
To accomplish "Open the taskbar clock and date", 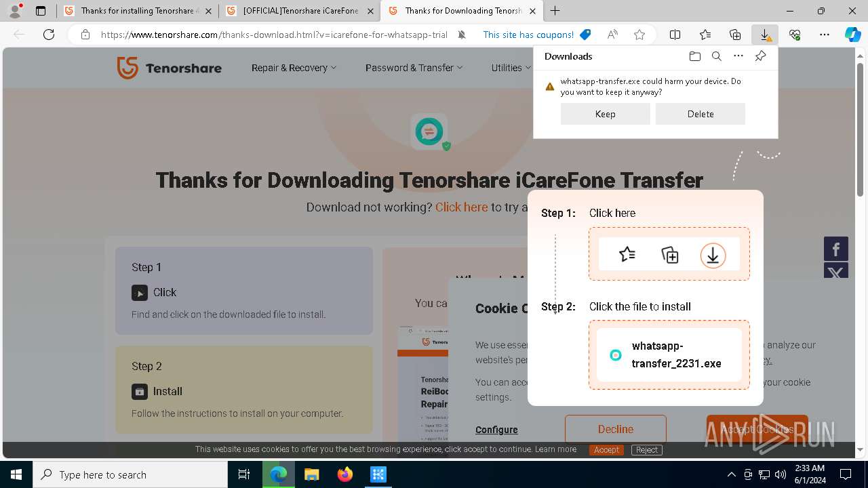I will pos(810,474).
